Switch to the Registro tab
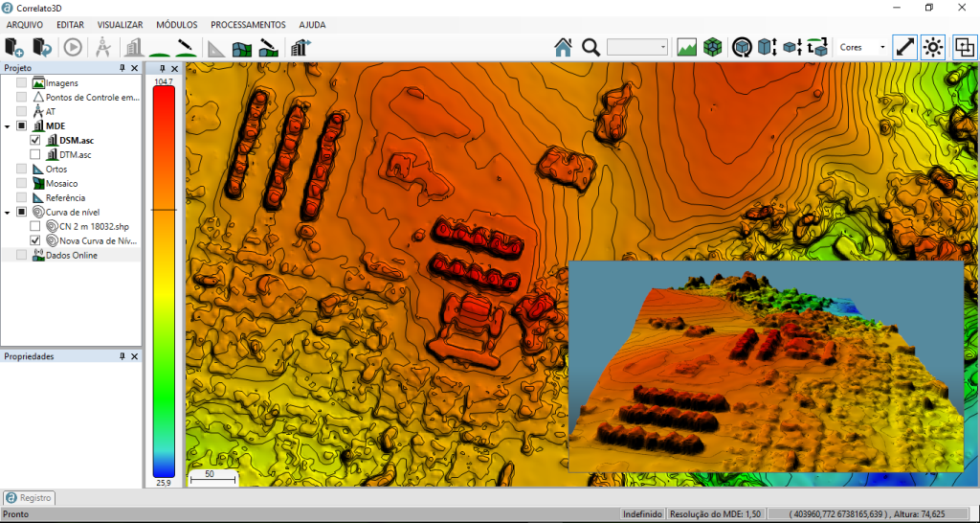The image size is (980, 523). click(x=30, y=498)
